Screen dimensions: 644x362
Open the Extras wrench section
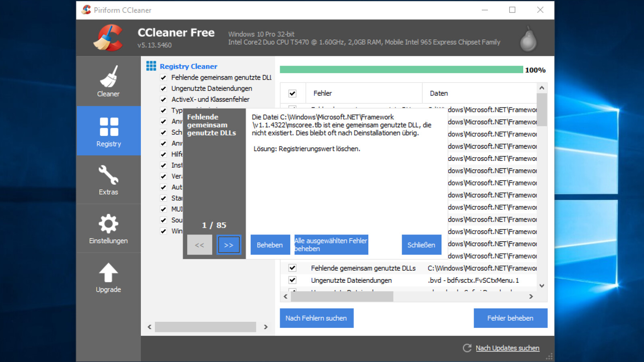pyautogui.click(x=108, y=180)
